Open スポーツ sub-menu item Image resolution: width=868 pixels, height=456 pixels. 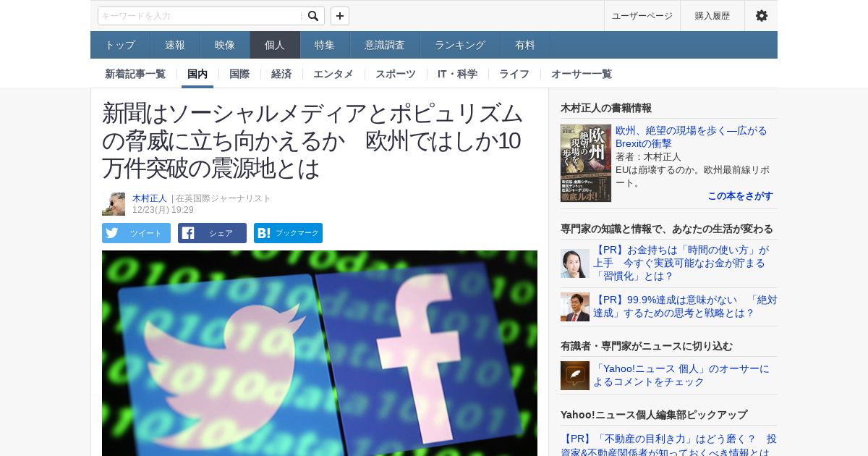[396, 74]
